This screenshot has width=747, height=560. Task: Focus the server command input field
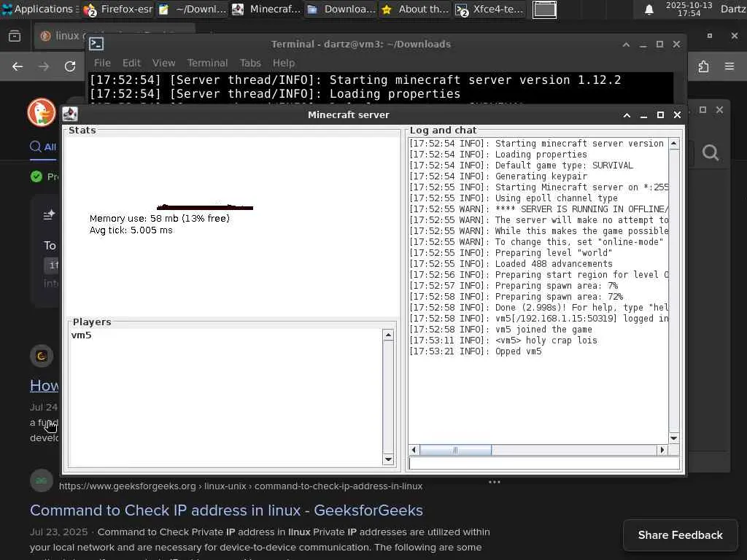click(x=544, y=463)
